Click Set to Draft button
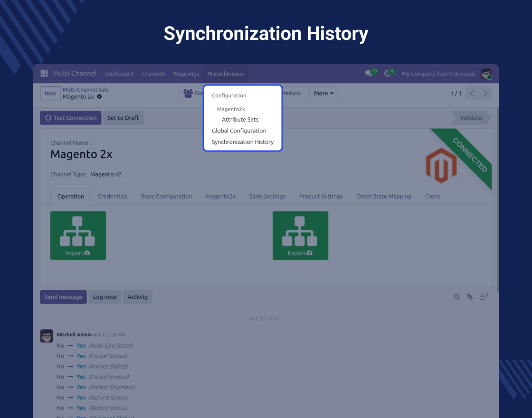Screen dimensions: 532x418 pyautogui.click(x=123, y=118)
